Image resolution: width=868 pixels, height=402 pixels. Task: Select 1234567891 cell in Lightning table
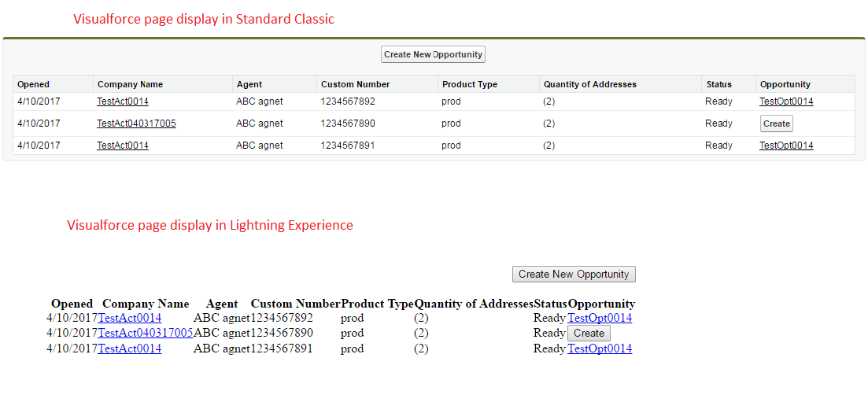[282, 349]
